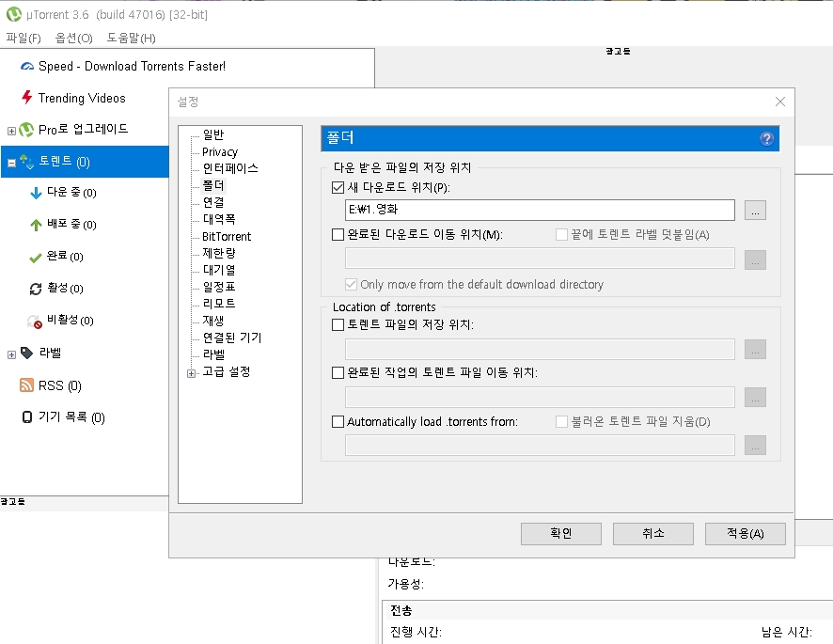Click the completed download move path field
Screen dimensions: 833x644
pos(540,259)
